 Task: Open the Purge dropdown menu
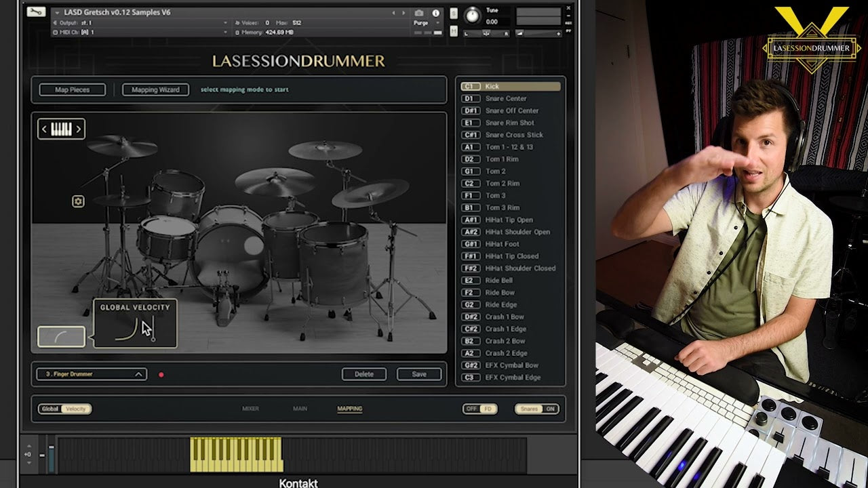[427, 23]
